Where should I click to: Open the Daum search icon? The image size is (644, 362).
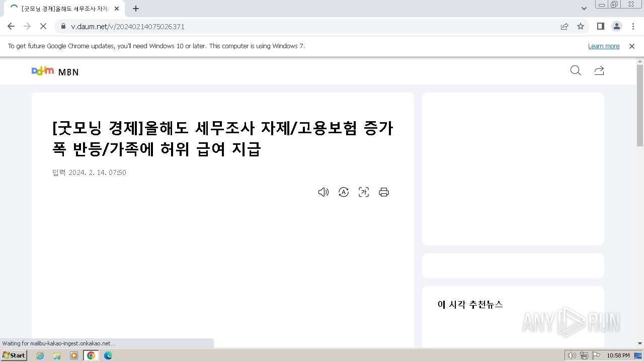pos(576,70)
